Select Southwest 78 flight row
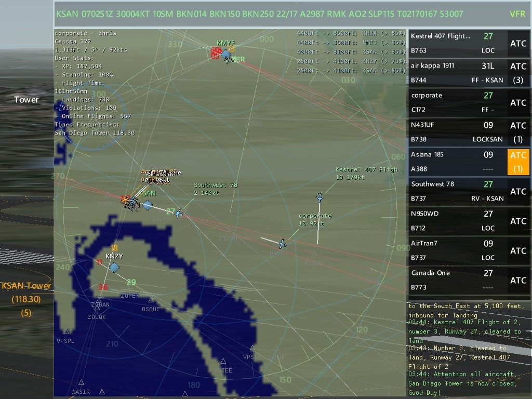This screenshot has width=532, height=399. (x=458, y=191)
